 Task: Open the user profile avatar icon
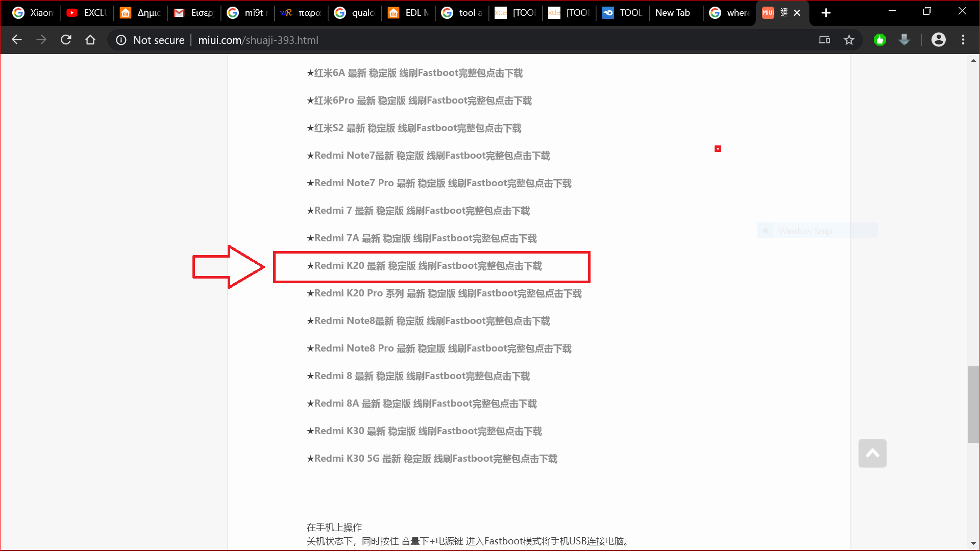click(938, 40)
